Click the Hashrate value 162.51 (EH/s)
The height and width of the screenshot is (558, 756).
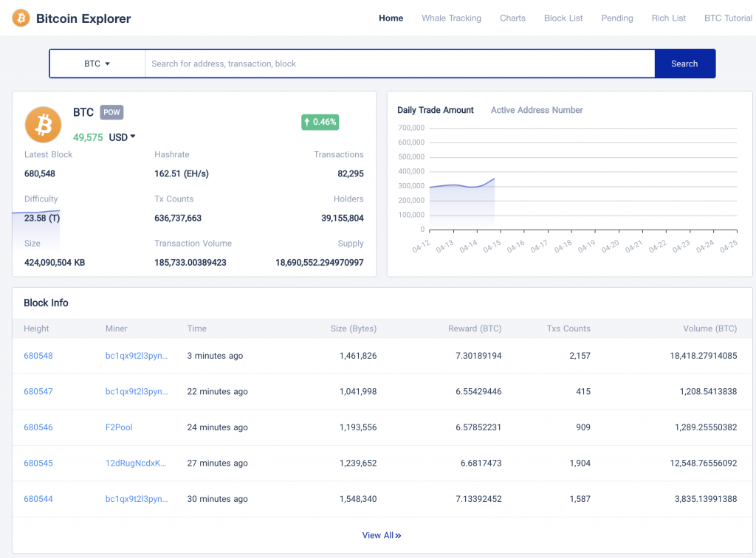click(x=182, y=173)
